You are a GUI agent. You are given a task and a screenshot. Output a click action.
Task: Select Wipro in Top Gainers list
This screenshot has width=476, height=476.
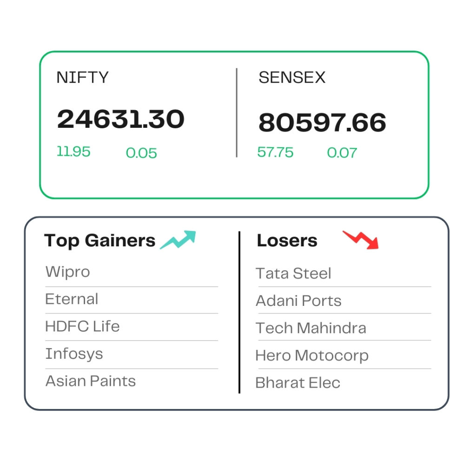[x=68, y=272]
